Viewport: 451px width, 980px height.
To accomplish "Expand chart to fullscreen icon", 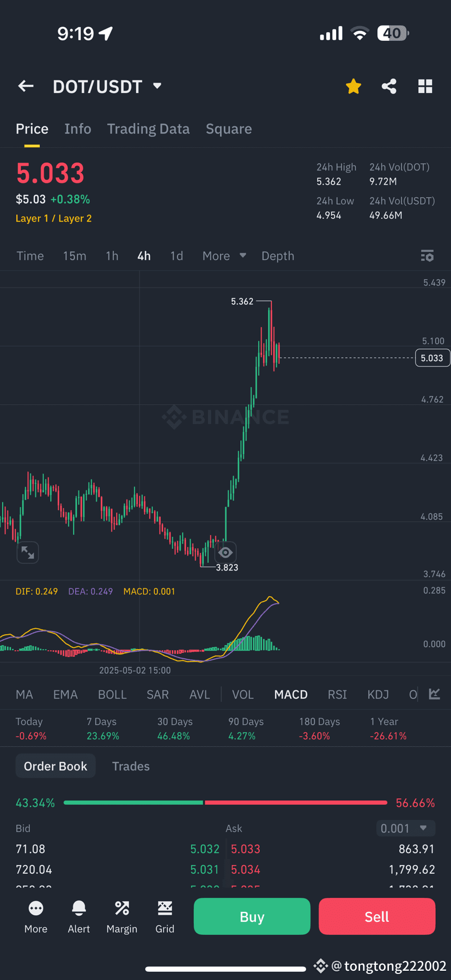I will [28, 553].
